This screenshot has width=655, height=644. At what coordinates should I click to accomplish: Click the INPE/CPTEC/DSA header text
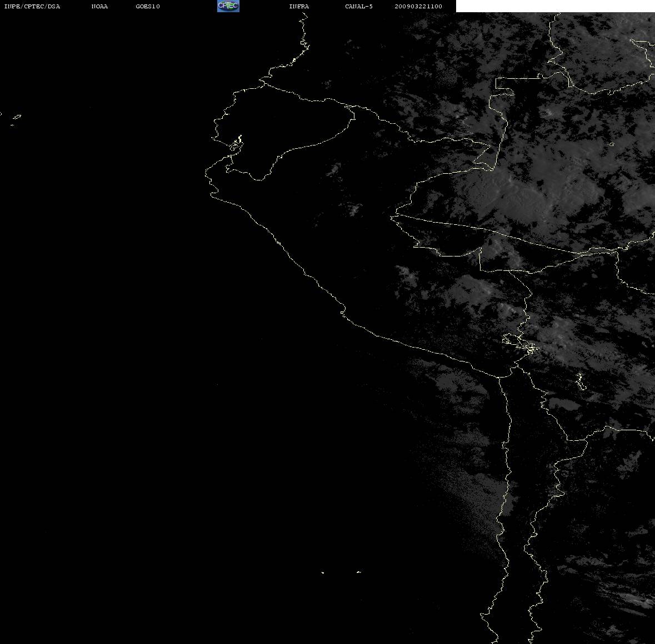coord(32,6)
